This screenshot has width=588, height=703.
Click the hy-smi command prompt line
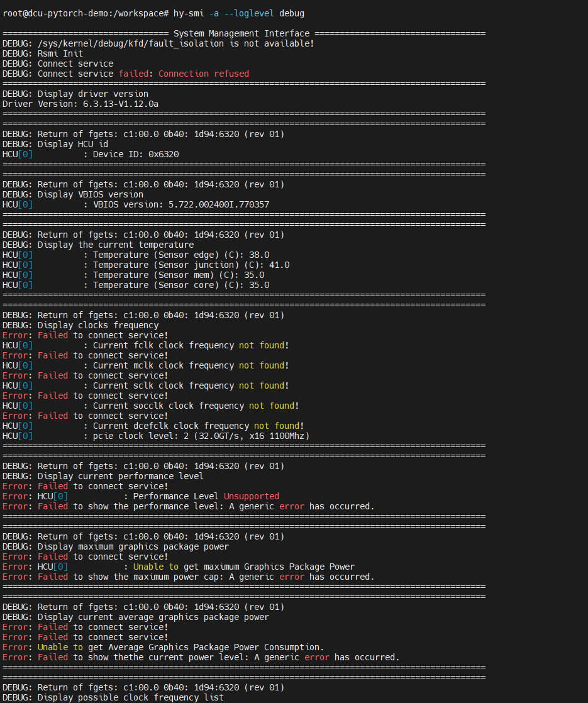(x=153, y=13)
